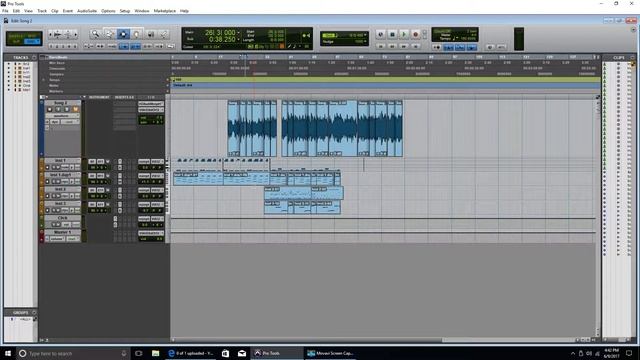Open the Nudge value dropdown
This screenshot has height=360, width=640.
pos(365,42)
